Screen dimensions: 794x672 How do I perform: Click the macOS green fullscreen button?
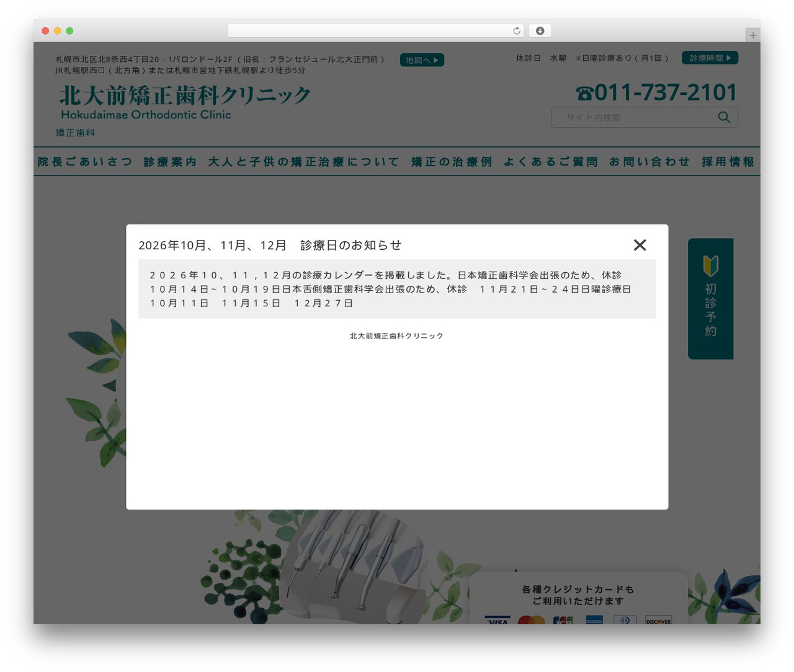[69, 31]
